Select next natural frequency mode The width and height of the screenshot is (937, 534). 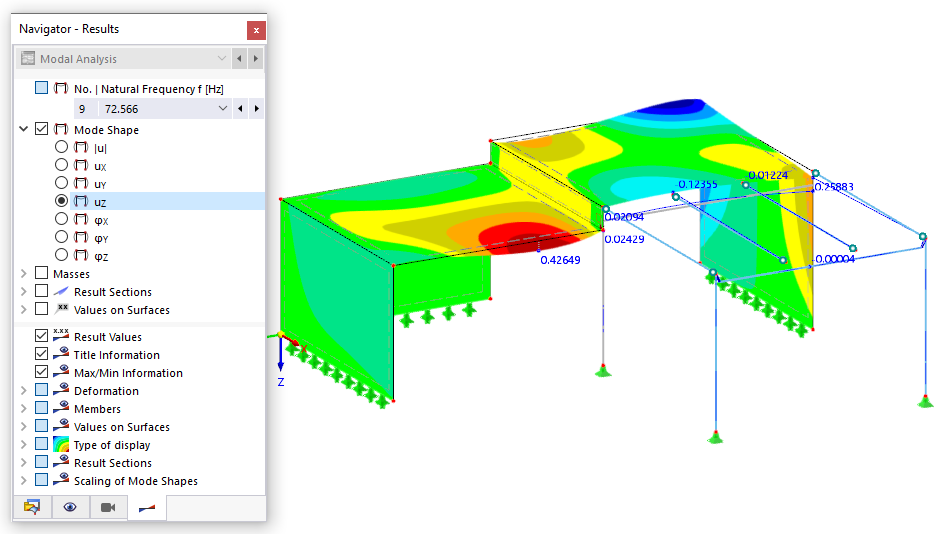[x=257, y=109]
